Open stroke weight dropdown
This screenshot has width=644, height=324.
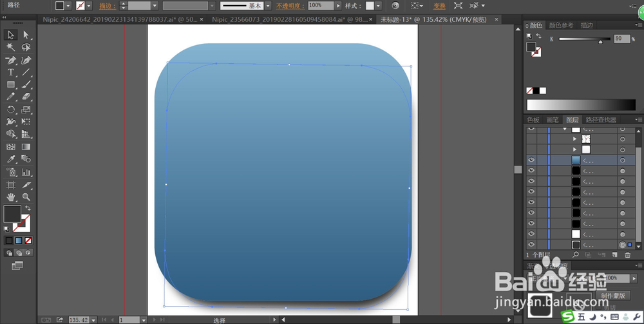coord(155,6)
